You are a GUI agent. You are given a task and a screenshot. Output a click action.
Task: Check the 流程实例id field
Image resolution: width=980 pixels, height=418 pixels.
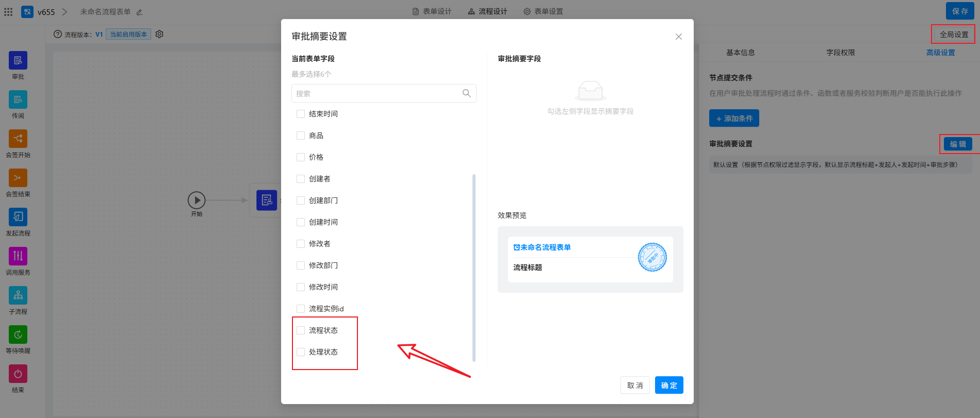(301, 309)
